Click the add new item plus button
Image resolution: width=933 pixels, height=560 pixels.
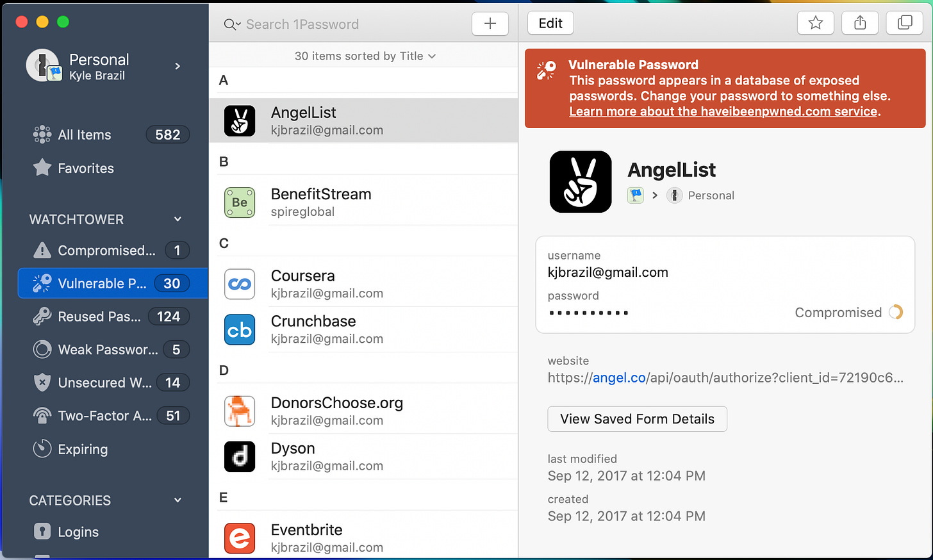pyautogui.click(x=490, y=24)
